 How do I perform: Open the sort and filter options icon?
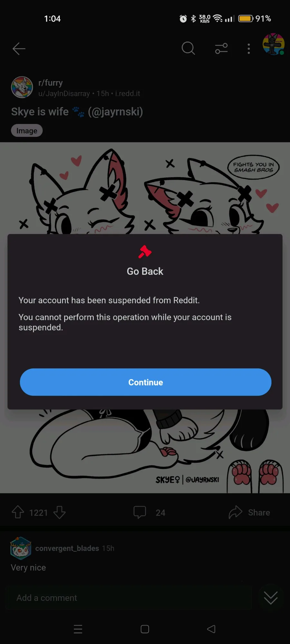coord(221,49)
